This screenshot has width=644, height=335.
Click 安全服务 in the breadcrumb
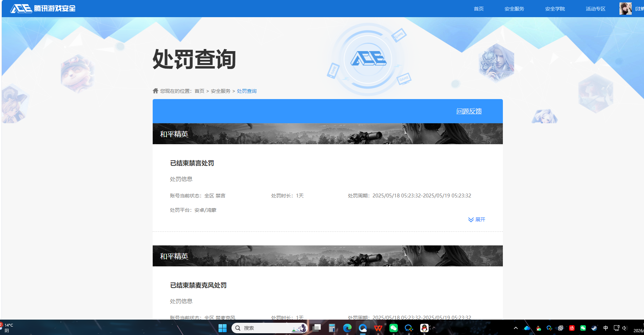(220, 91)
